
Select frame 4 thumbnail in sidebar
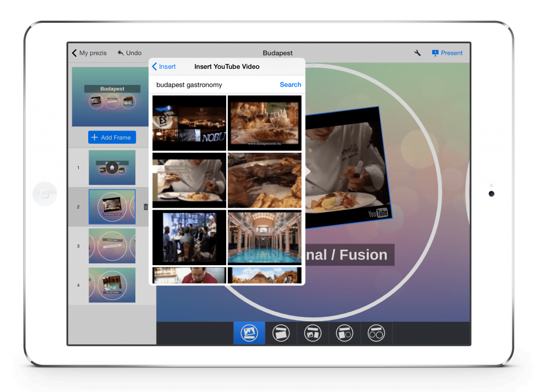coord(112,285)
